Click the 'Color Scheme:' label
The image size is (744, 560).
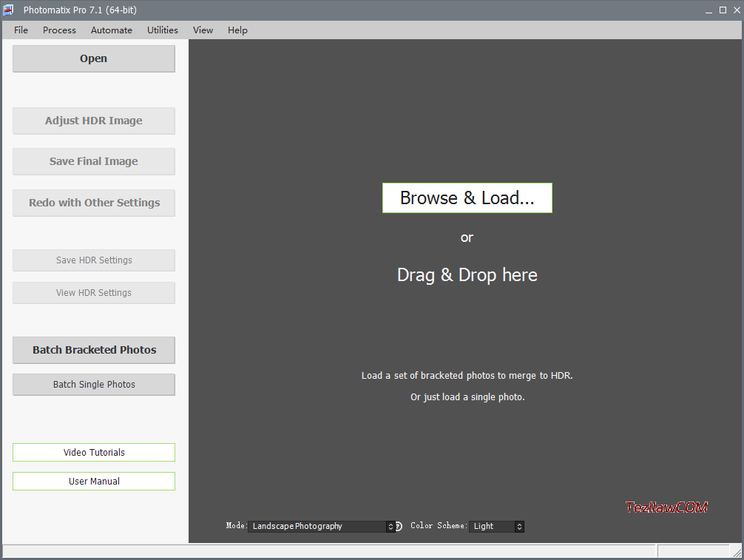439,525
